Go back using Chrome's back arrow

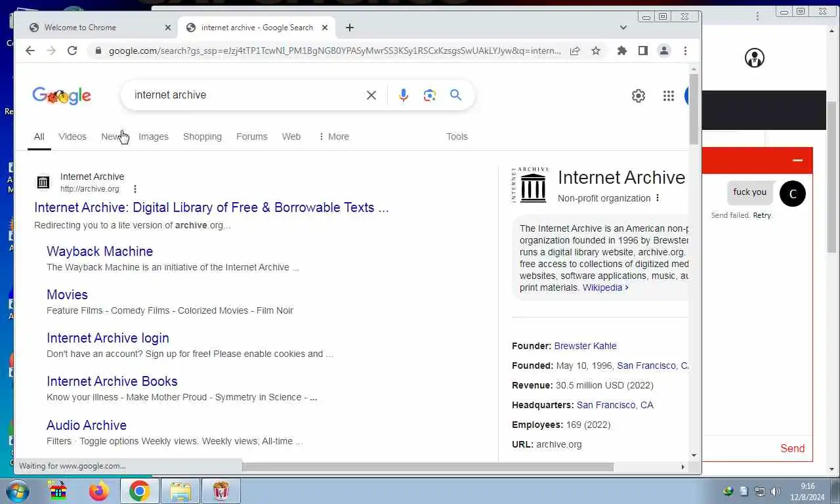click(x=30, y=51)
